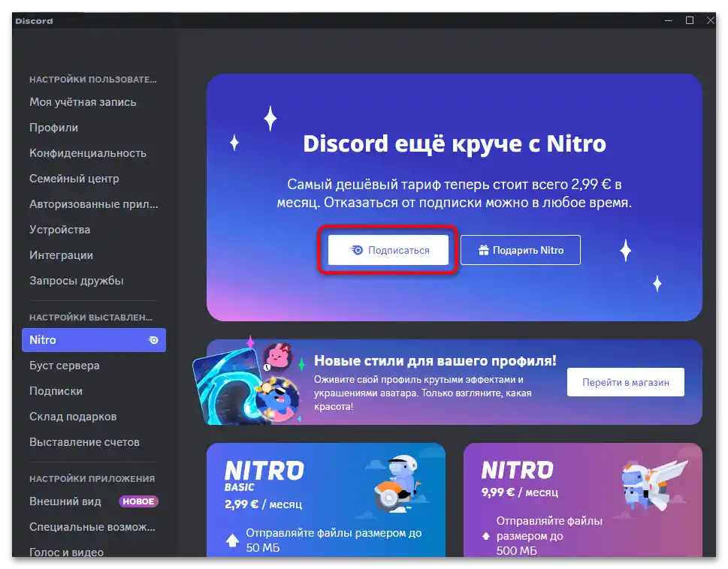Click the 2,99 € / месяц price text

tap(263, 504)
